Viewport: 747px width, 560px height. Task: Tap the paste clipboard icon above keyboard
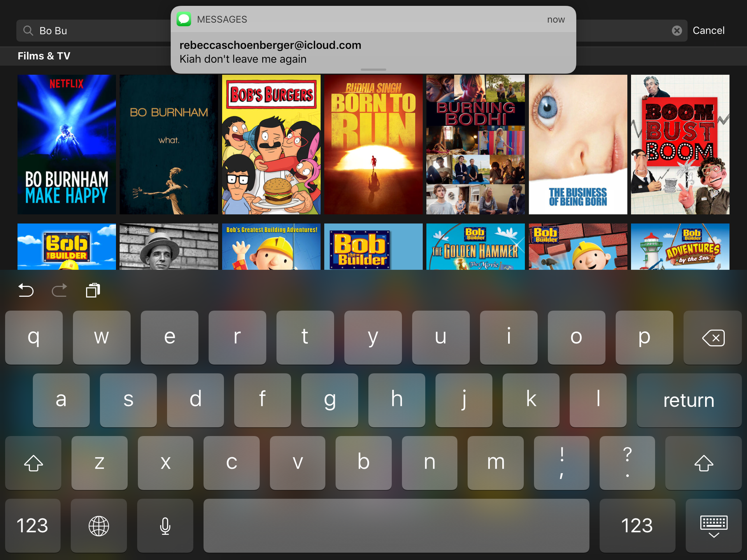(x=93, y=290)
